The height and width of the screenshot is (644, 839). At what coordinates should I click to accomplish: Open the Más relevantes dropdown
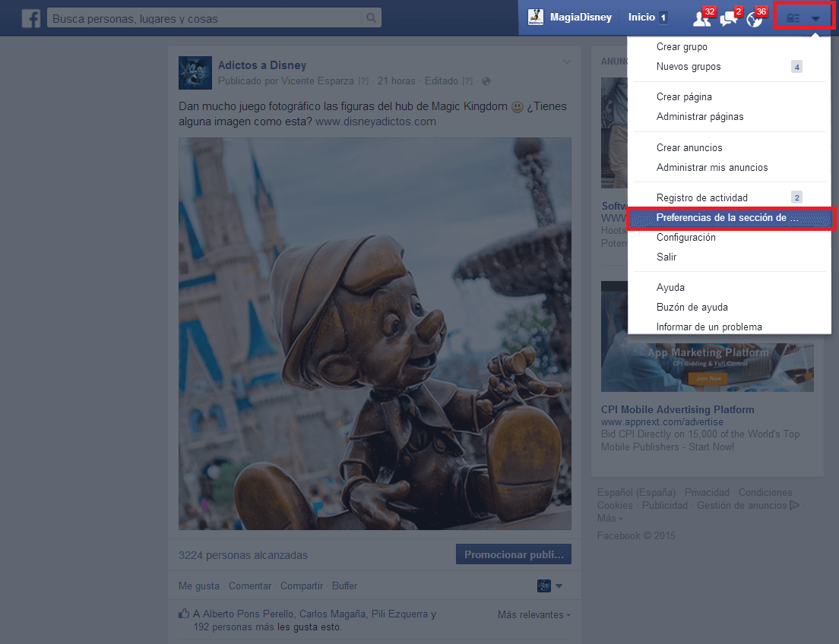coord(533,614)
